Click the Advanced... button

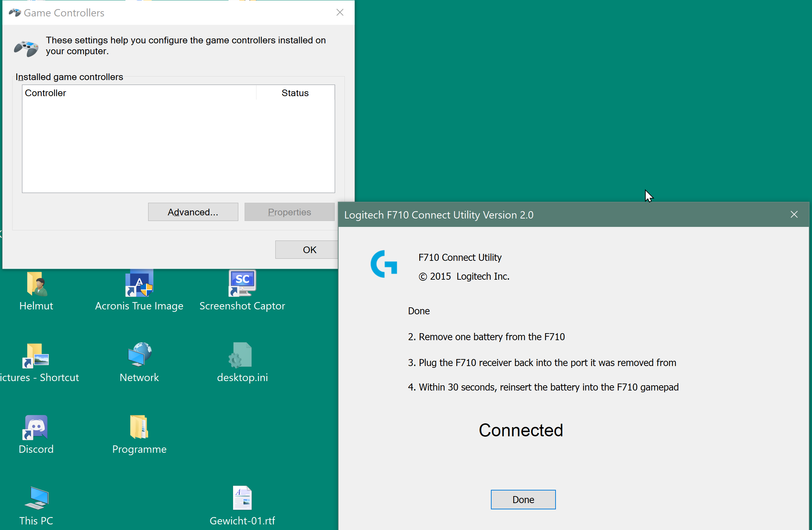(x=193, y=212)
